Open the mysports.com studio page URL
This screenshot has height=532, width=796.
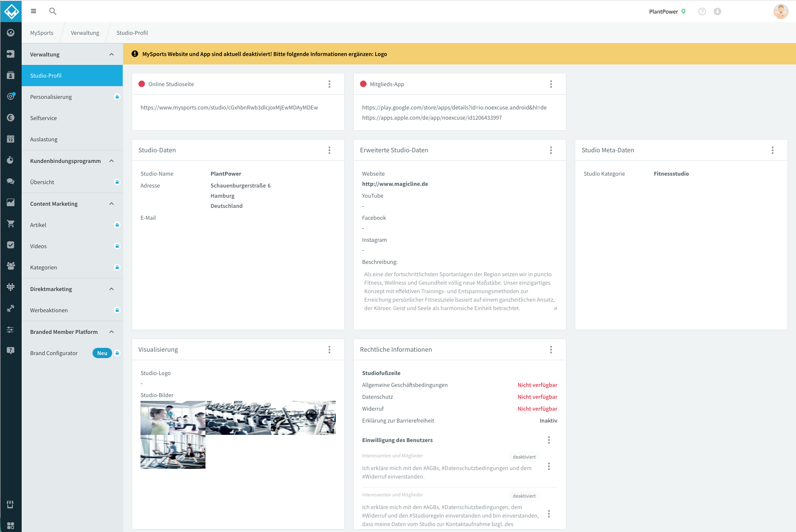229,107
